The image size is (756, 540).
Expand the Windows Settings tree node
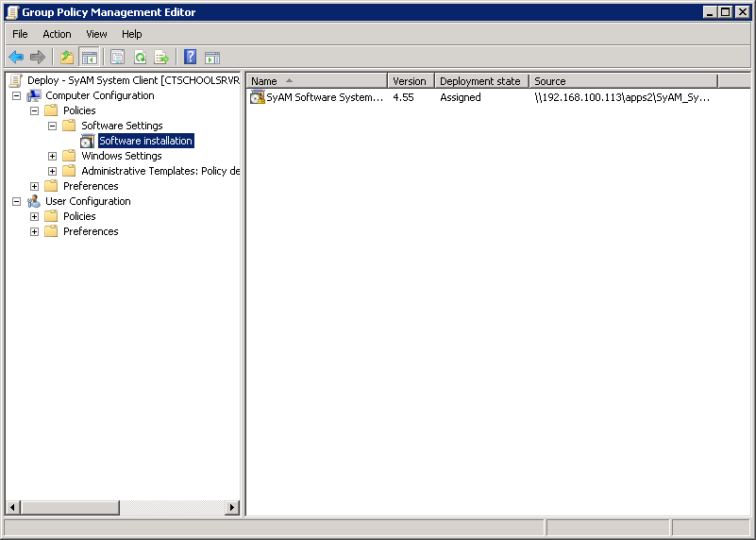pos(52,156)
